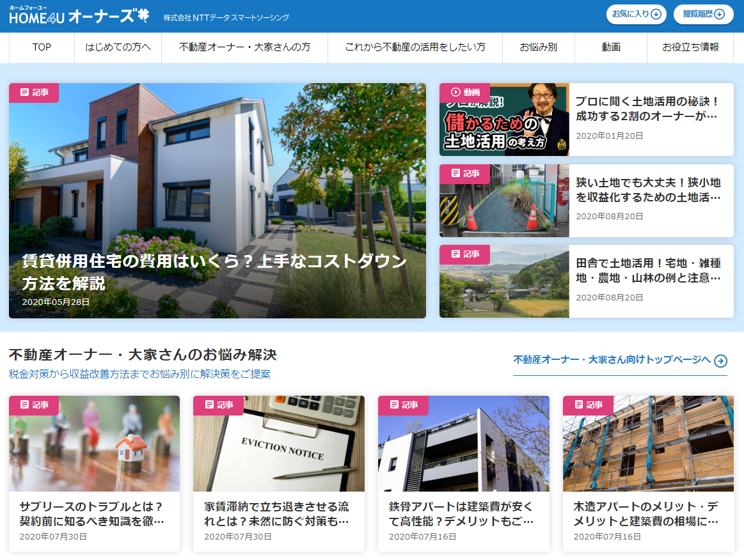Image resolution: width=744 pixels, height=560 pixels.
Task: Click the circled arrow beside トップページへ link
Action: pyautogui.click(x=721, y=361)
